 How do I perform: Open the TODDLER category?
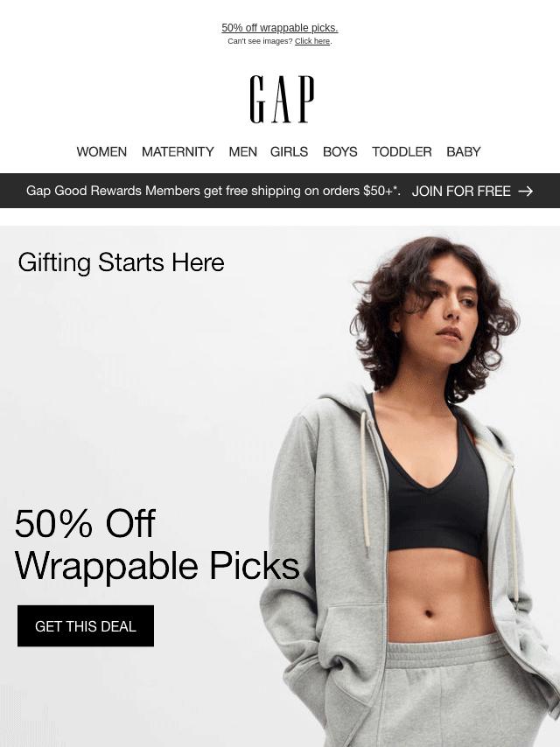[x=402, y=151]
